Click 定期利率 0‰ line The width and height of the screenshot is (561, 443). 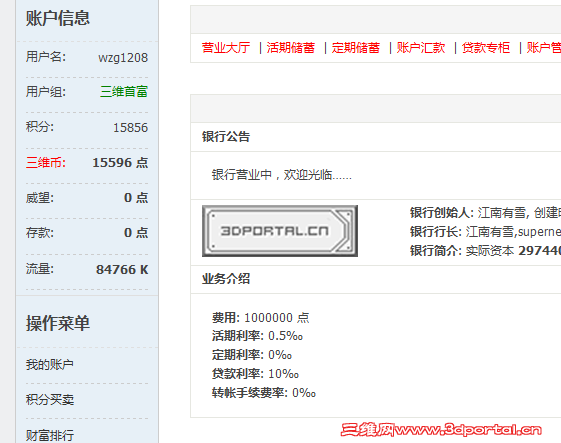click(252, 355)
